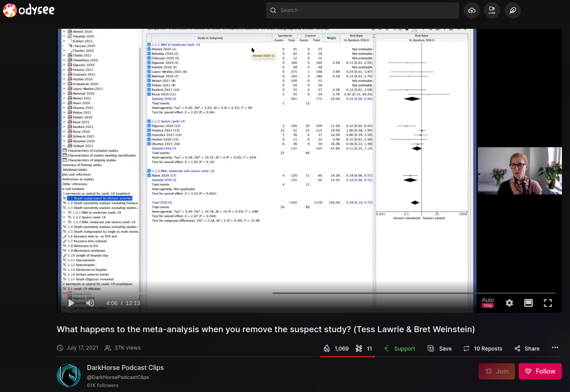Like the video with fire icon
The image size is (570, 392).
336,348
